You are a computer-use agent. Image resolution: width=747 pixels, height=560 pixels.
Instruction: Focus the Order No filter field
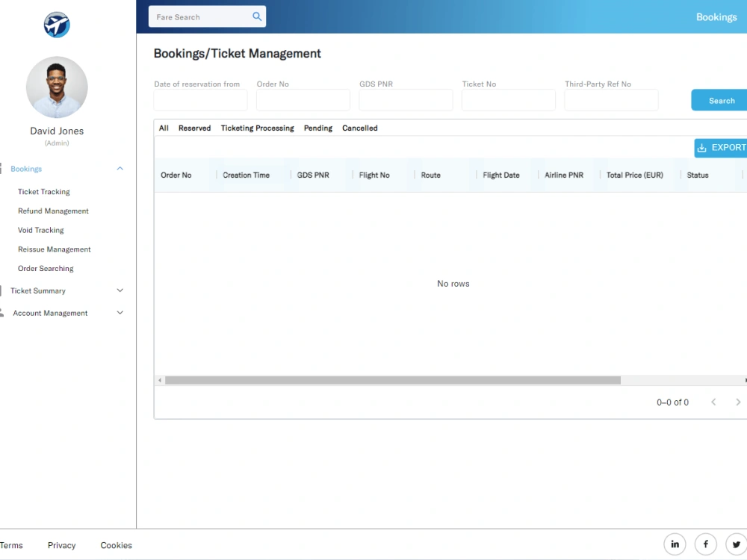[x=303, y=100]
